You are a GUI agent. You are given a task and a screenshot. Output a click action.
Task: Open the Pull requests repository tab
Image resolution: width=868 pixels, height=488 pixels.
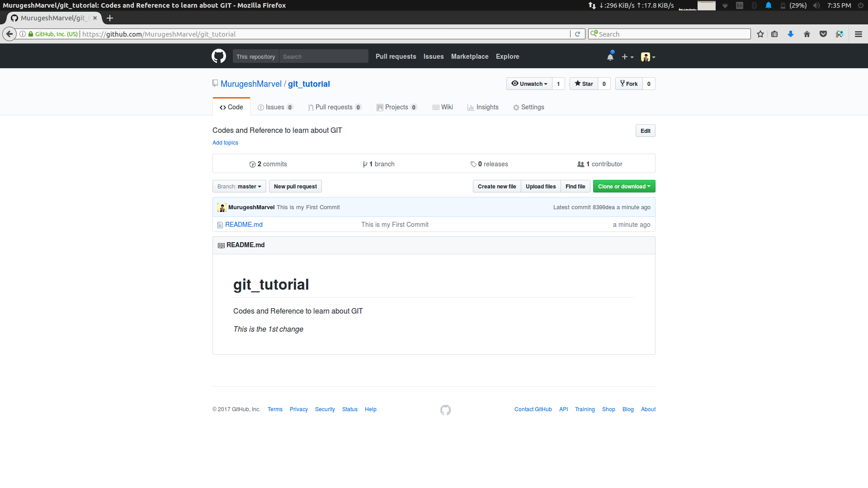(335, 107)
